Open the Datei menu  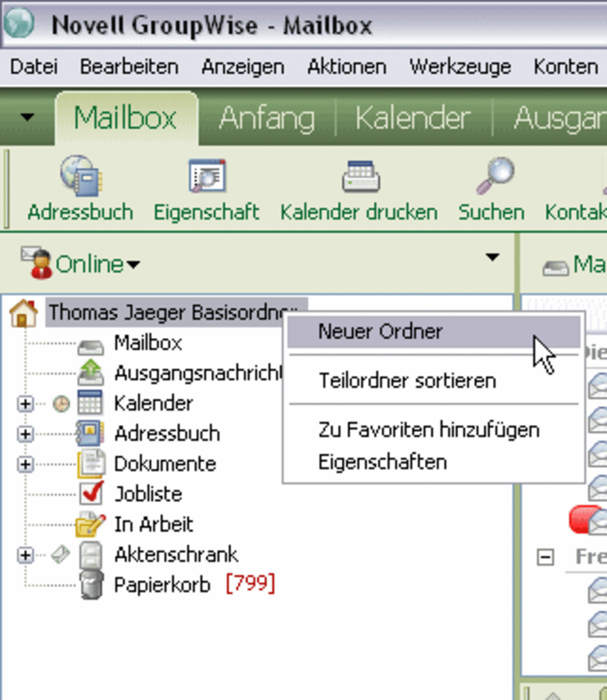34,67
